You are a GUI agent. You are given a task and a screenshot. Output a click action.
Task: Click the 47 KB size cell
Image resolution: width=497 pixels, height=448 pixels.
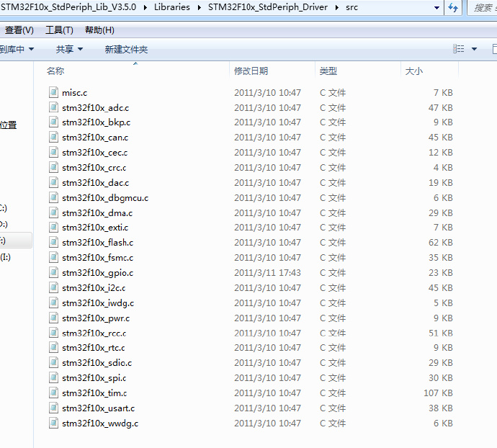[441, 107]
